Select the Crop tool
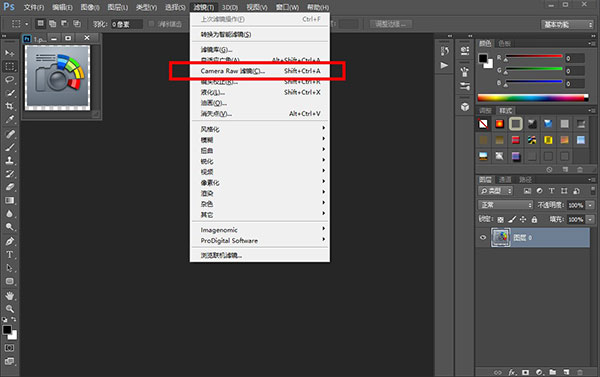Image resolution: width=600 pixels, height=377 pixels. pos(10,106)
